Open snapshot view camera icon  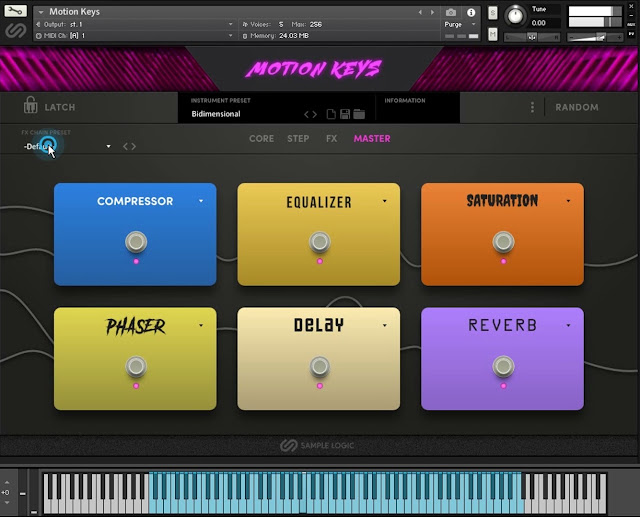(x=451, y=13)
